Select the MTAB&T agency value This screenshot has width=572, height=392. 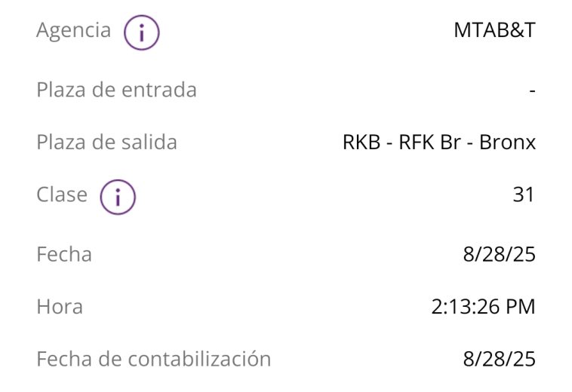494,31
